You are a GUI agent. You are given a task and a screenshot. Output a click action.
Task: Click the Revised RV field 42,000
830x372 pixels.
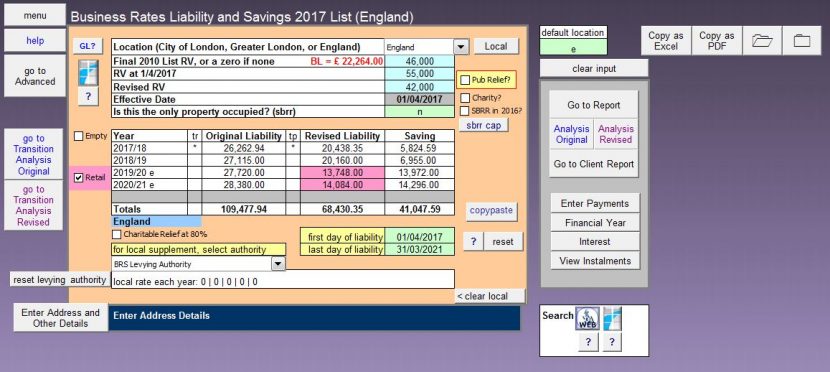419,87
